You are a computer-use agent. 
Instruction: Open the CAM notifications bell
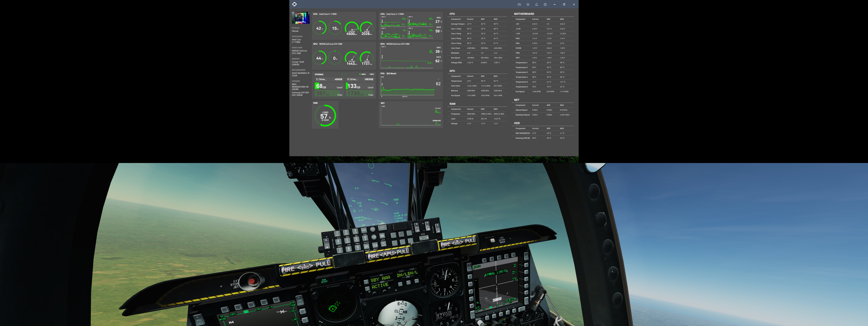tap(536, 4)
